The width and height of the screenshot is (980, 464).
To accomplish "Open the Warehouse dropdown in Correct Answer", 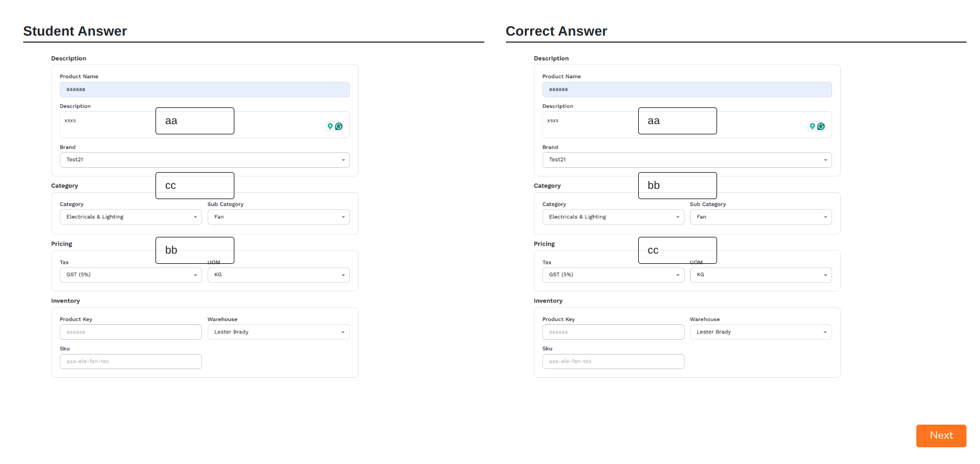I will [760, 332].
